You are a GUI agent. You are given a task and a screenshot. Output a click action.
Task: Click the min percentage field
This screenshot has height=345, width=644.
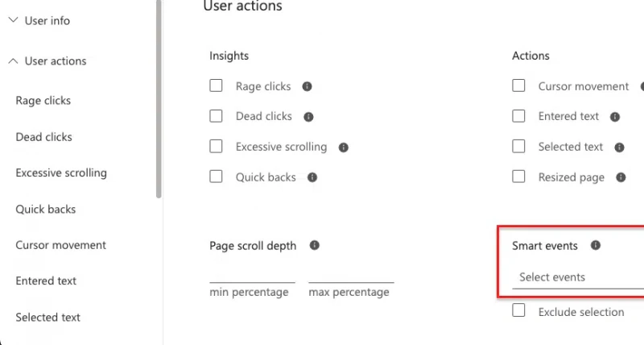(x=252, y=276)
